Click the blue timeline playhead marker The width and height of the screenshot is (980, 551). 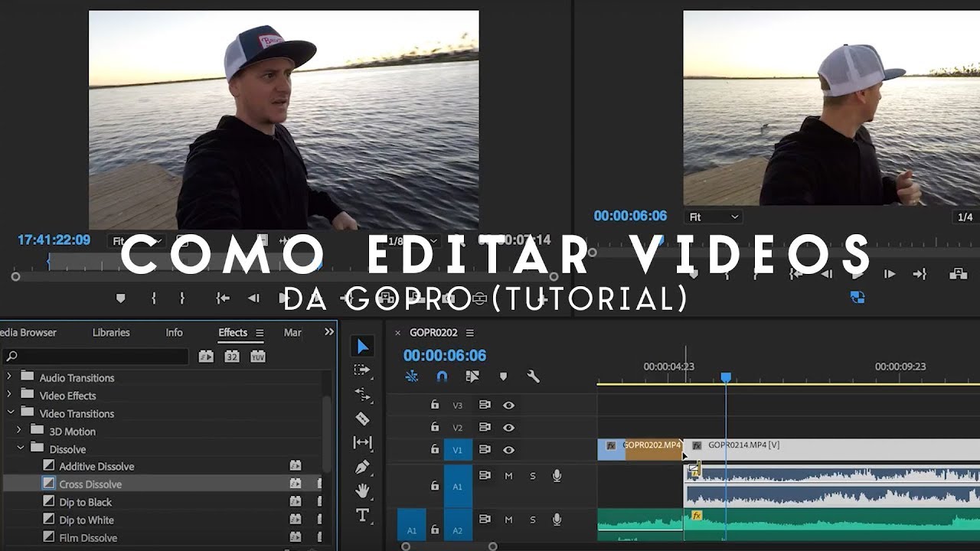point(726,377)
